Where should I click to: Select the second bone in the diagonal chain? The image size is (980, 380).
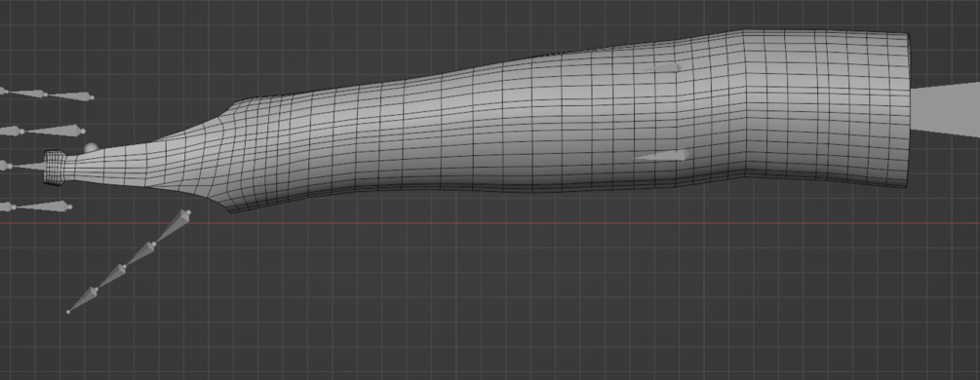pyautogui.click(x=138, y=255)
